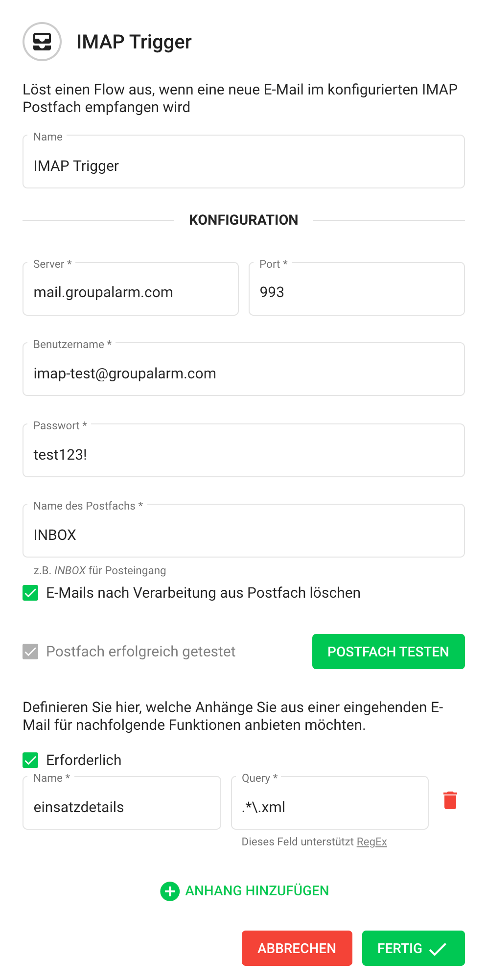Toggle the Erforderlich checkbox
487x980 pixels.
[30, 760]
